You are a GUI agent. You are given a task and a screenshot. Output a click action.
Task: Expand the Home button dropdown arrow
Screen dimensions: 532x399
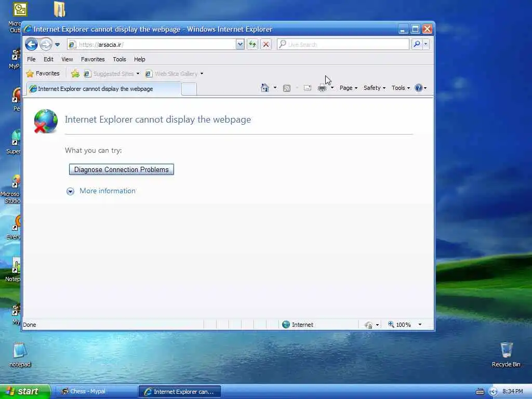pyautogui.click(x=275, y=88)
